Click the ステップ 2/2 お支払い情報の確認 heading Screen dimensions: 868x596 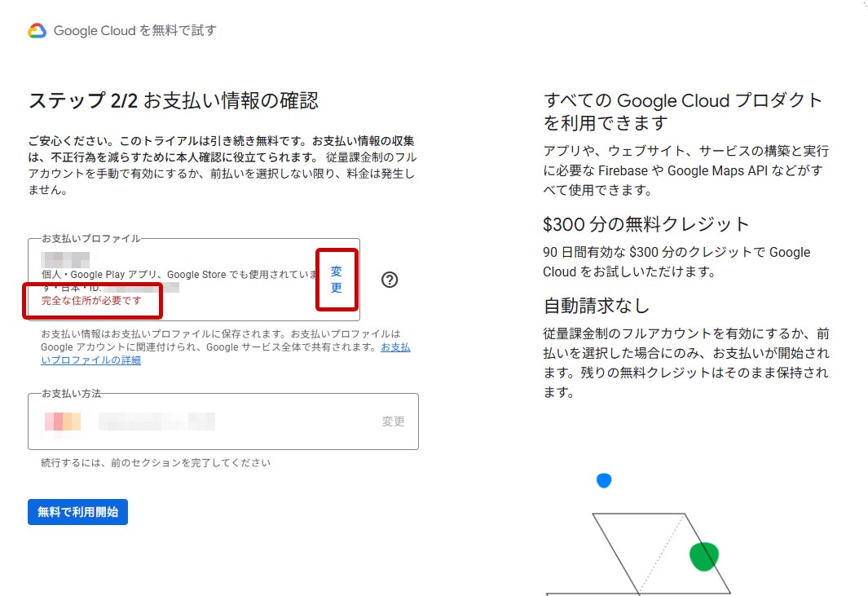174,101
